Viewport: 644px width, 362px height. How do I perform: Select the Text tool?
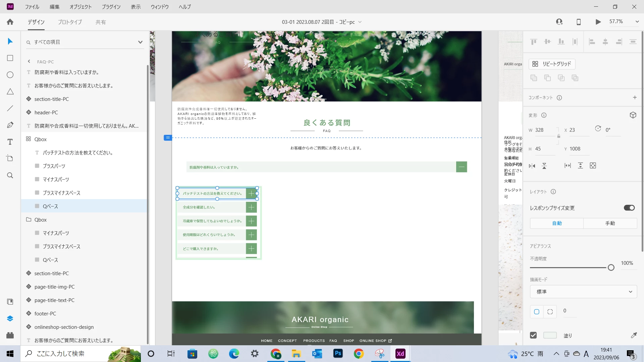10,142
